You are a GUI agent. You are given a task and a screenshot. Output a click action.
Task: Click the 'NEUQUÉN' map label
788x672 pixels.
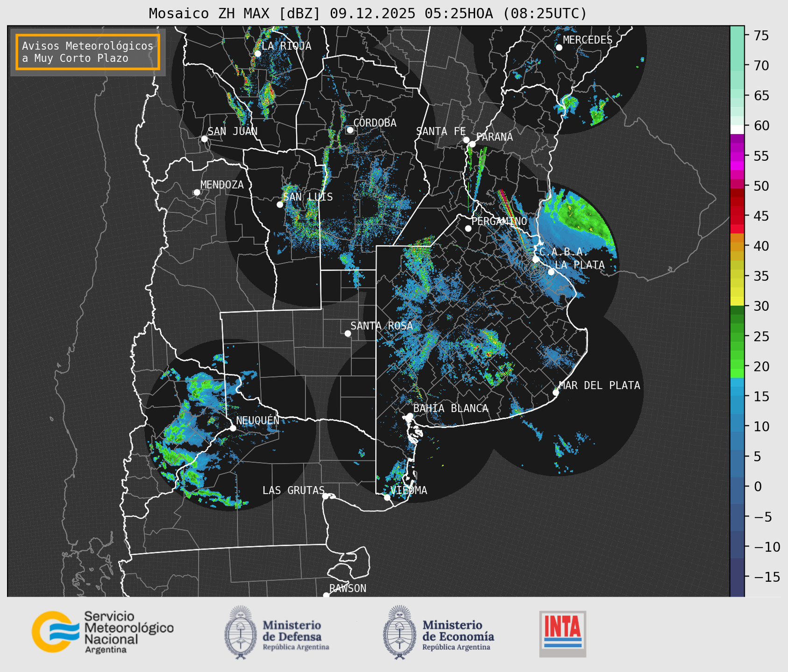coord(258,421)
